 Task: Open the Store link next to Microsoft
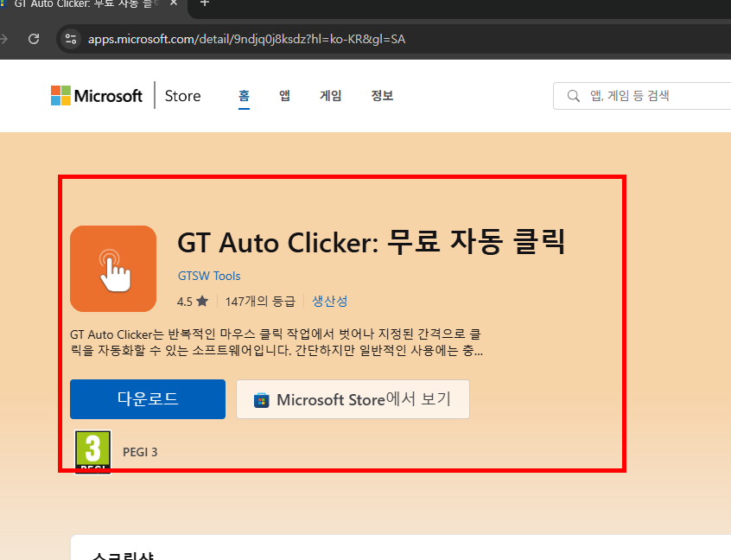coord(183,96)
